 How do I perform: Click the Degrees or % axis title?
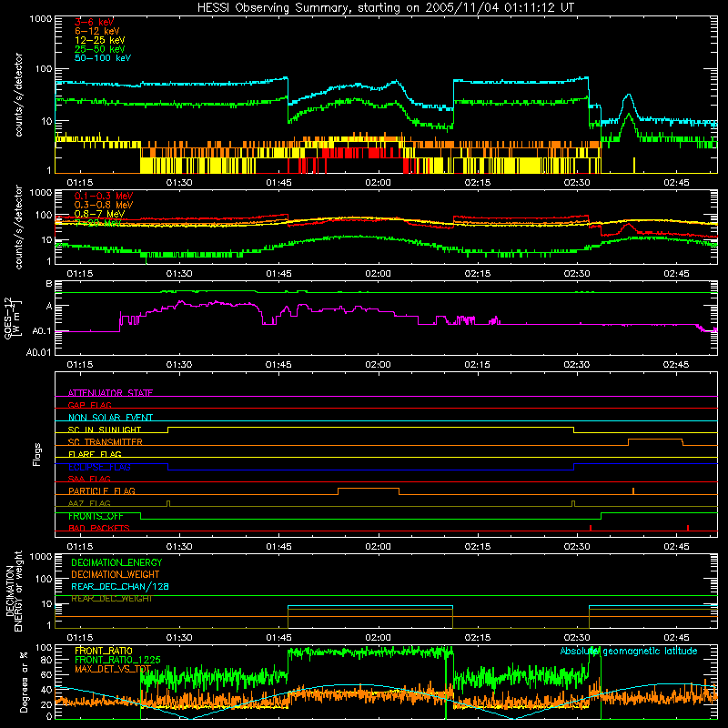[x=24, y=682]
